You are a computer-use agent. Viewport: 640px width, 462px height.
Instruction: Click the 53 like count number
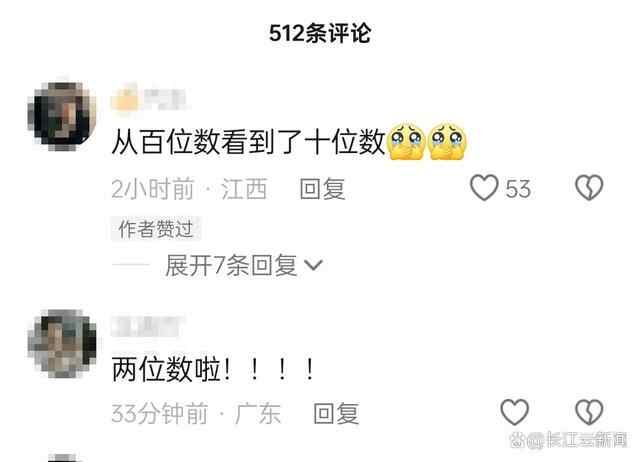pos(518,189)
